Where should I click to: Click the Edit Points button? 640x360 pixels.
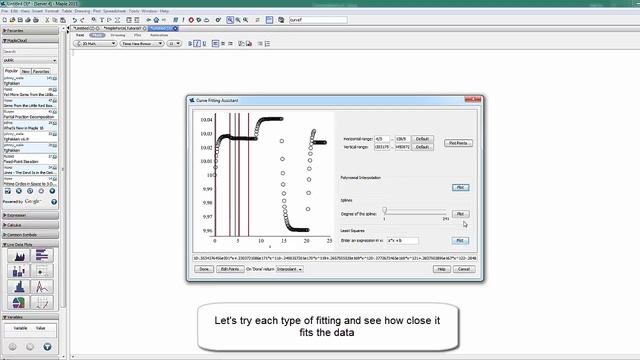[x=230, y=269]
